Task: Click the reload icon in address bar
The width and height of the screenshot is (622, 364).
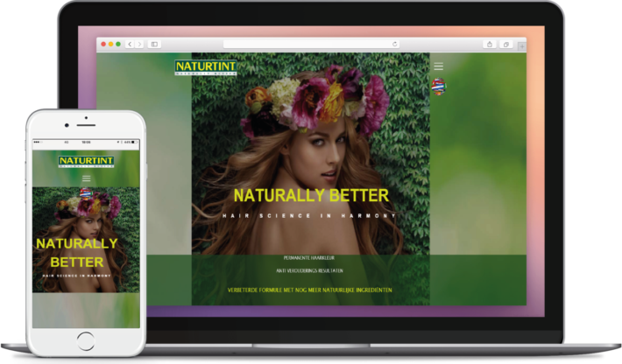Action: (395, 44)
